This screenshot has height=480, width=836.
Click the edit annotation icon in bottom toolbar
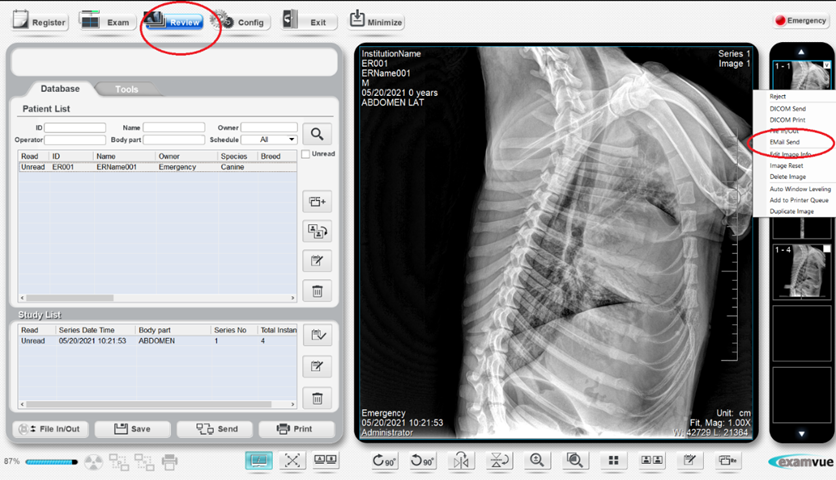click(690, 461)
